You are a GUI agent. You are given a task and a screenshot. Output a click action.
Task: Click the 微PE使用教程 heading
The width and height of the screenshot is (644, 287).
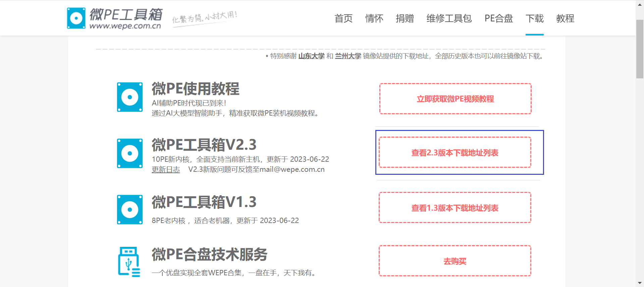[x=196, y=89]
